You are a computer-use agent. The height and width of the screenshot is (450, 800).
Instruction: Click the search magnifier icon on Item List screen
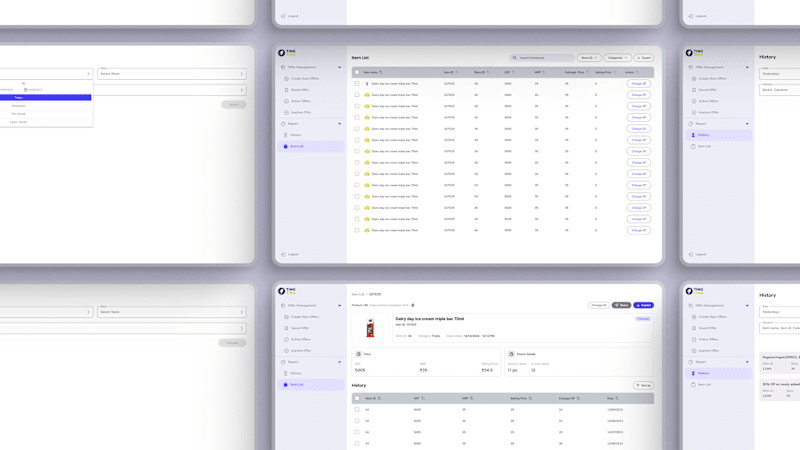514,58
